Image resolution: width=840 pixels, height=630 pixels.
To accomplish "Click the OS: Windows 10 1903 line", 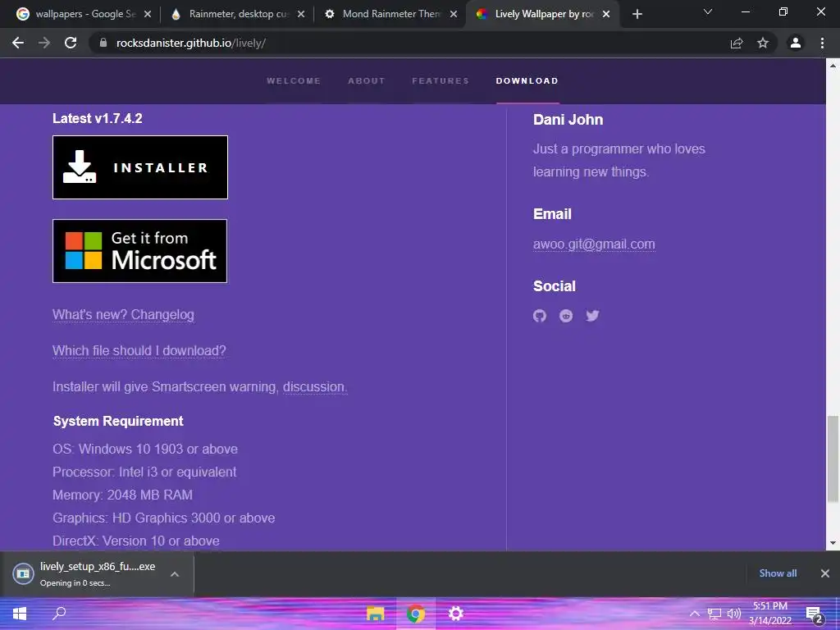I will point(145,449).
